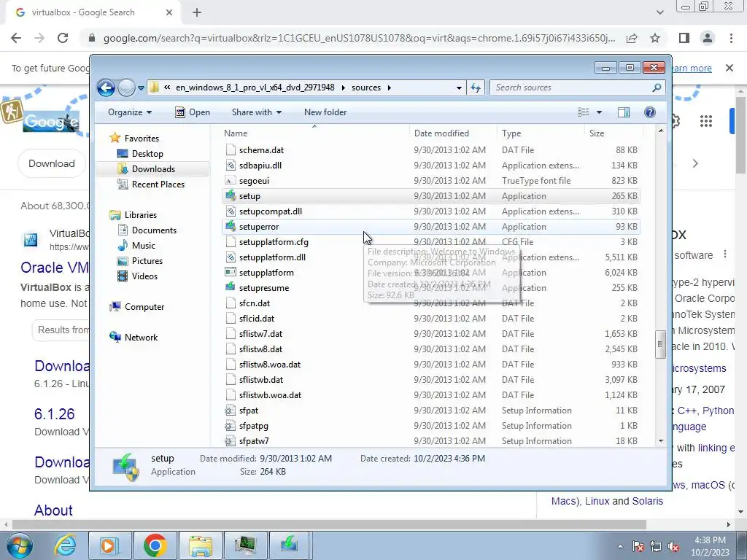Viewport: 747px width, 560px height.
Task: Select the setupcompat.dll file icon
Action: pos(231,211)
